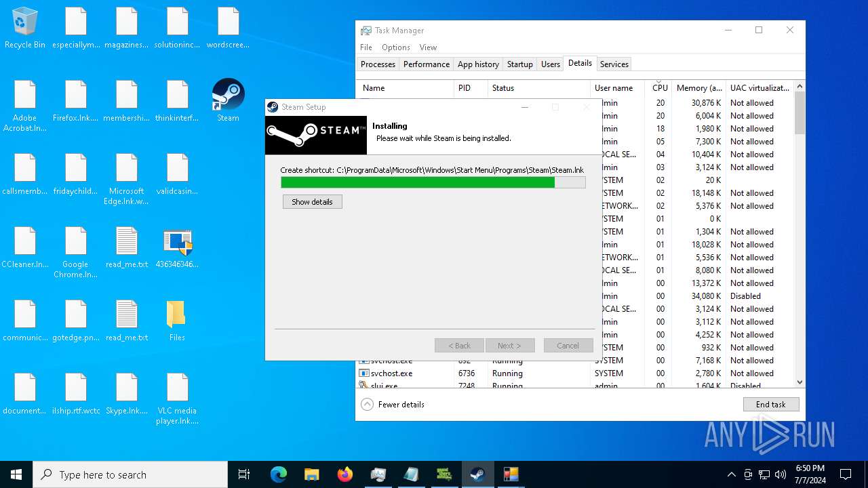Image resolution: width=868 pixels, height=488 pixels.
Task: Click the scroll-up arrow in Task Manager list
Action: (x=800, y=86)
